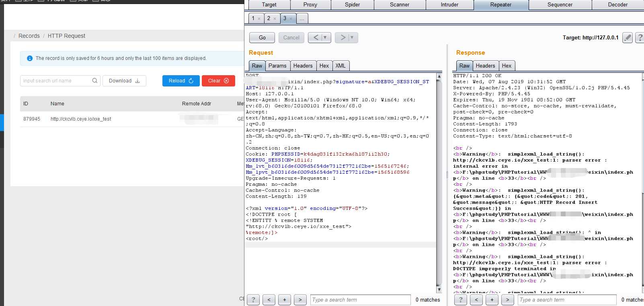Click plus options button in Response search
The image size is (644, 306).
[492, 300]
